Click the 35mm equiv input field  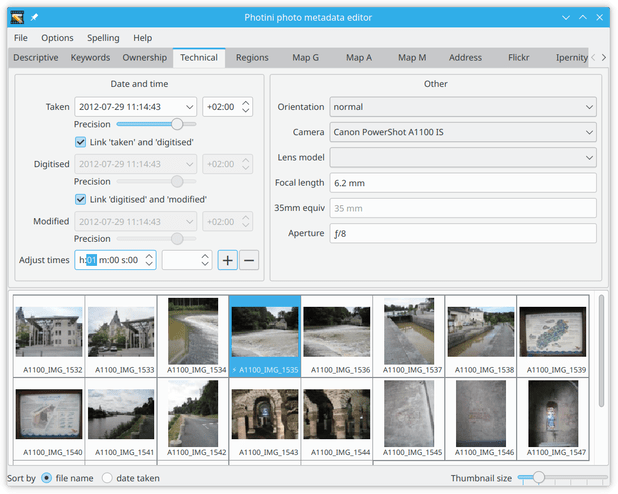tap(463, 208)
